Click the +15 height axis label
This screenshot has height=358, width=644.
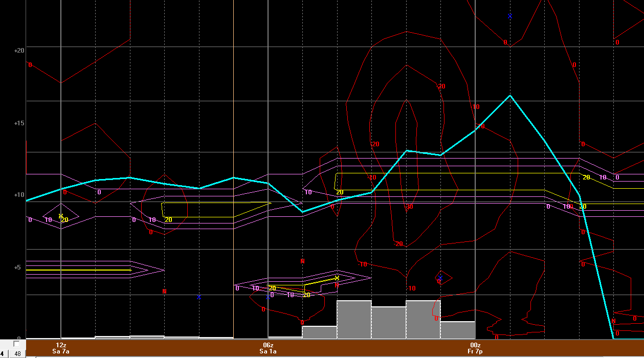pos(19,123)
